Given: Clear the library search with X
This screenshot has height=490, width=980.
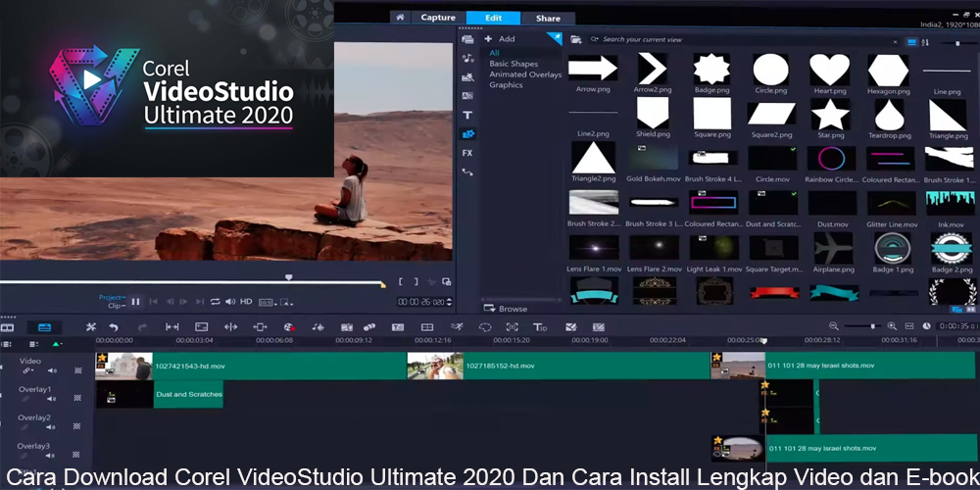Looking at the screenshot, I should pyautogui.click(x=895, y=42).
